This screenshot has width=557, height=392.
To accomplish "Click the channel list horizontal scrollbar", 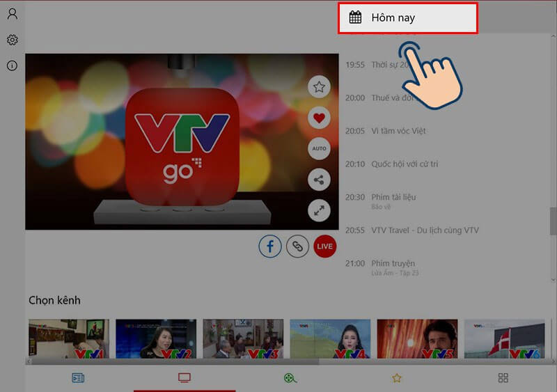I will click(x=175, y=361).
